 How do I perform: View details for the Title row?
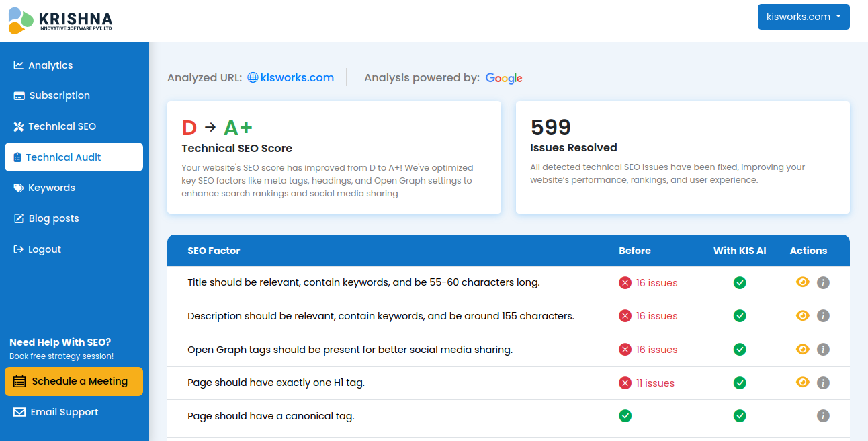802,282
